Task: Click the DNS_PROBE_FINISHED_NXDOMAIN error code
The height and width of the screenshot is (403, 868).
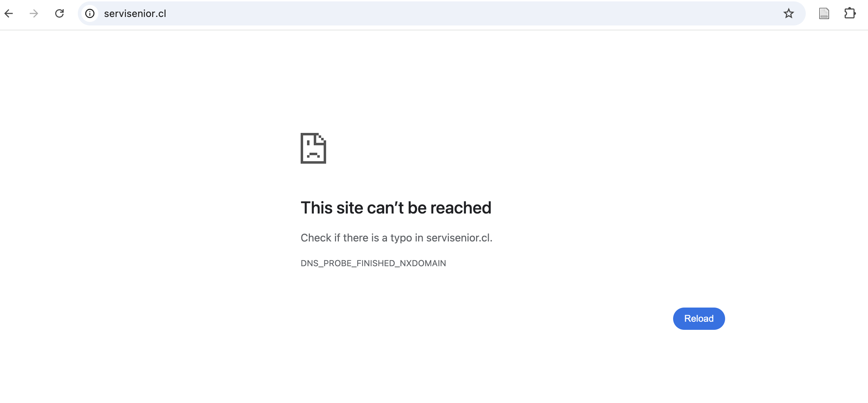Action: click(373, 263)
